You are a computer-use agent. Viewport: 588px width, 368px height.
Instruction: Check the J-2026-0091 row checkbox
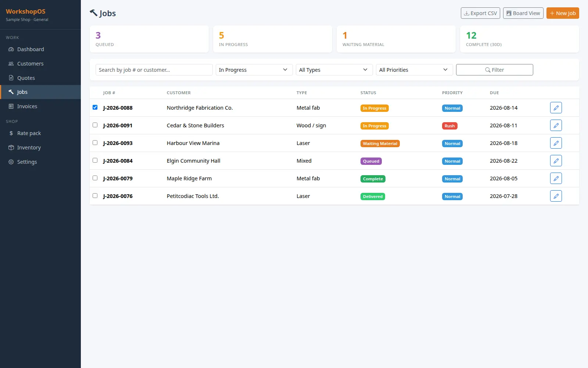coord(95,125)
